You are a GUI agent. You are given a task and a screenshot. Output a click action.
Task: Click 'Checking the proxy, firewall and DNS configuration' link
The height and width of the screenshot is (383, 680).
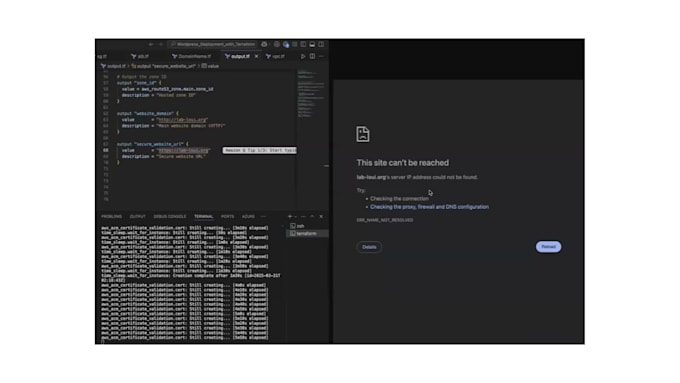point(429,207)
